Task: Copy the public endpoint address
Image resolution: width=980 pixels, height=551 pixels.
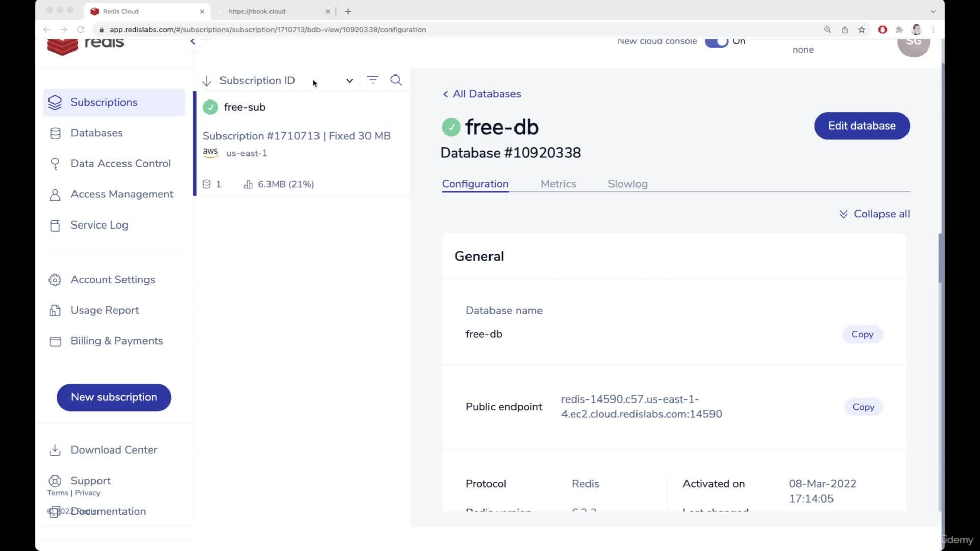Action: [x=864, y=406]
